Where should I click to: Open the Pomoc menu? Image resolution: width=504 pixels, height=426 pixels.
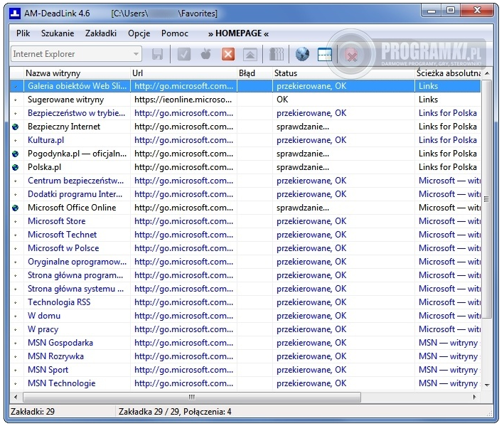(x=175, y=33)
